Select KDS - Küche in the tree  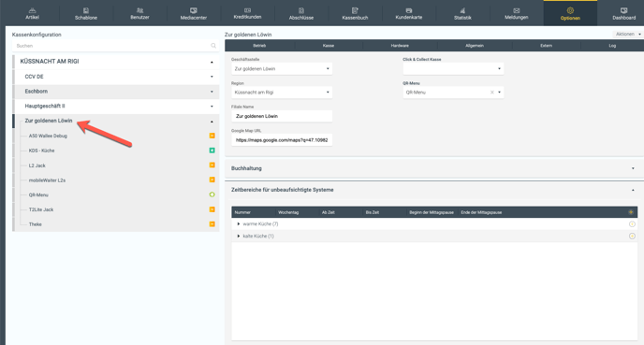[x=41, y=151]
